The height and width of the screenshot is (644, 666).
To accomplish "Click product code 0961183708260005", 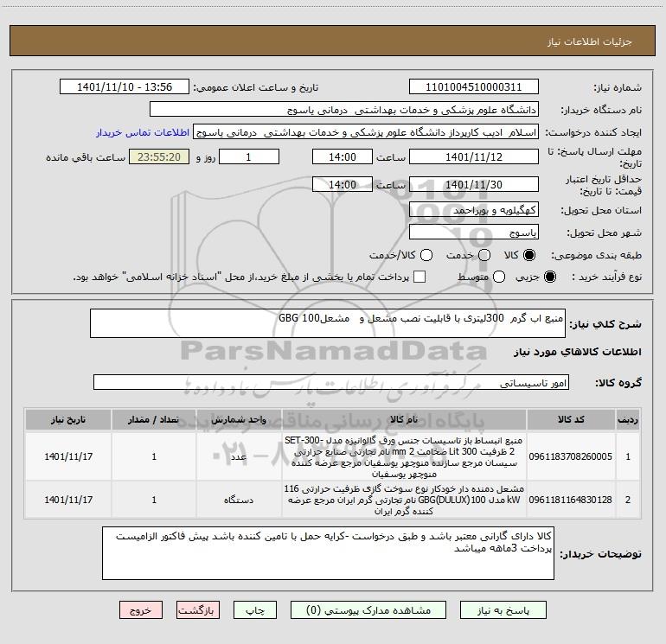I will 571,456.
